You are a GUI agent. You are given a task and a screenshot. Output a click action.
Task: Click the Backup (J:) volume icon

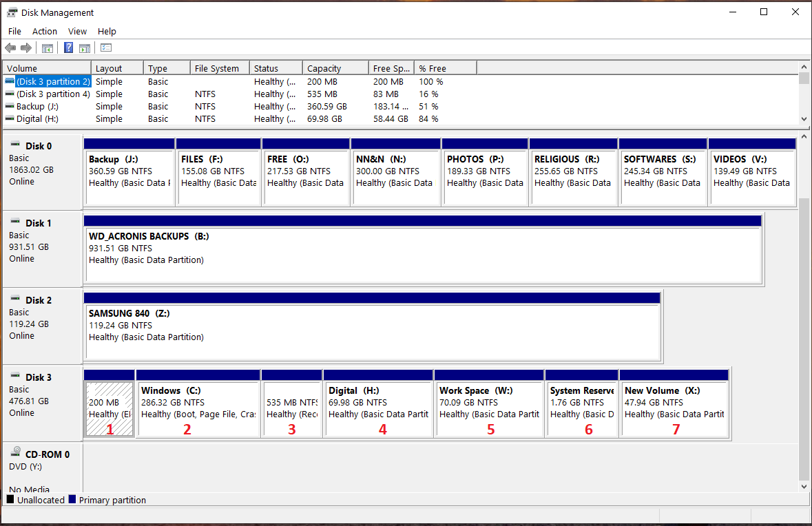click(x=10, y=106)
